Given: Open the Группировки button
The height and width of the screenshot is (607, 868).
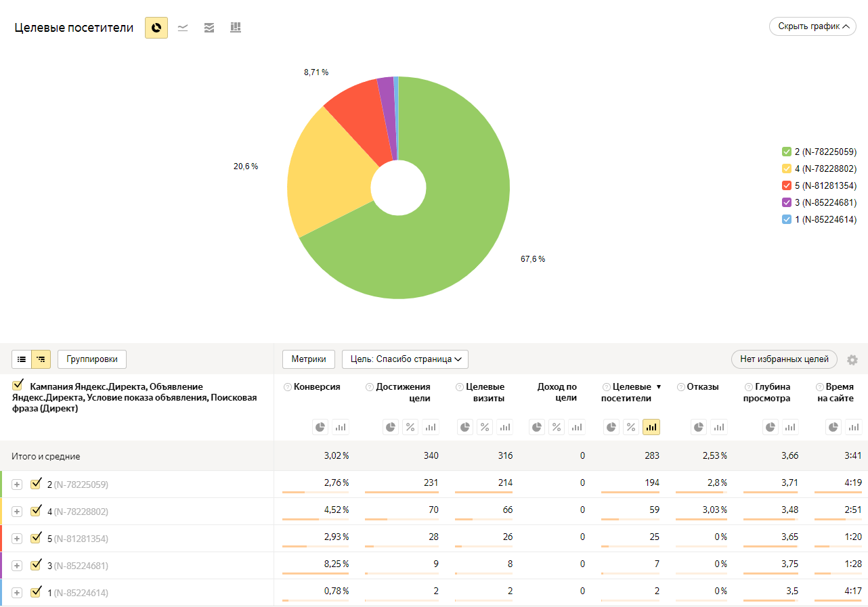Looking at the screenshot, I should [92, 359].
